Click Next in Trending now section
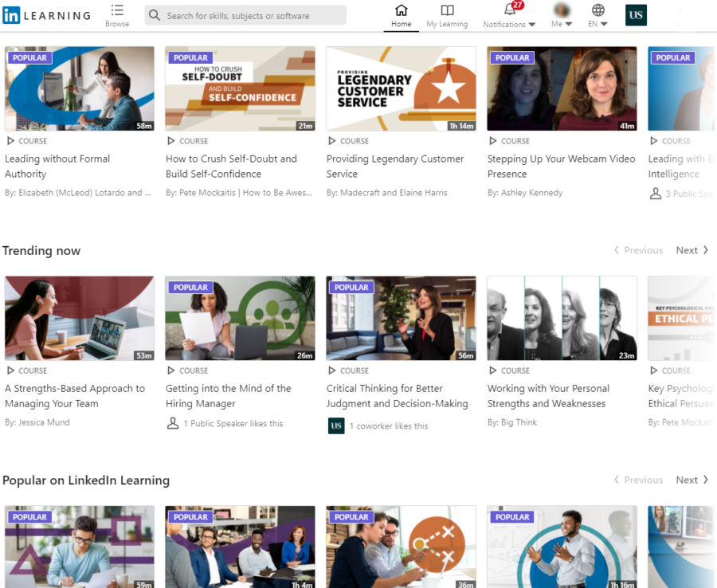This screenshot has width=717, height=588. (690, 249)
